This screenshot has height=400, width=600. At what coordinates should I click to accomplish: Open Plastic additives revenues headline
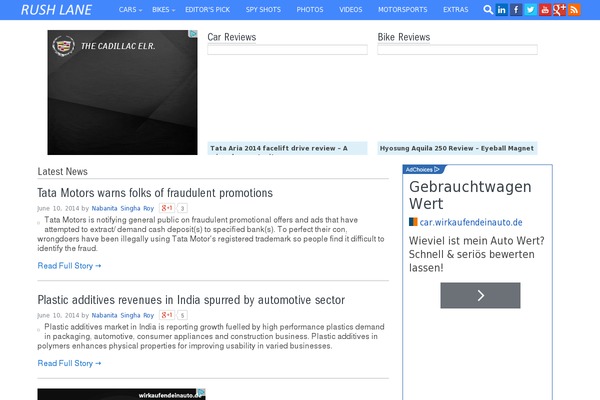(x=191, y=300)
